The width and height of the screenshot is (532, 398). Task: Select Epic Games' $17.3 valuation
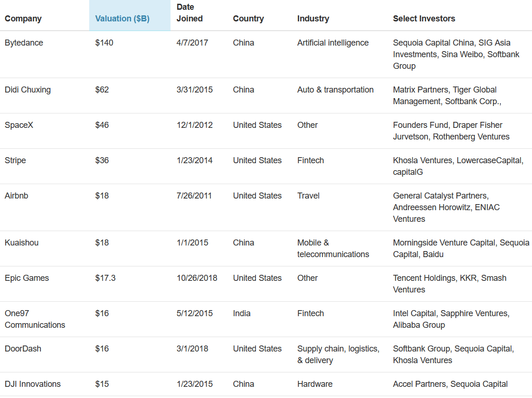105,278
